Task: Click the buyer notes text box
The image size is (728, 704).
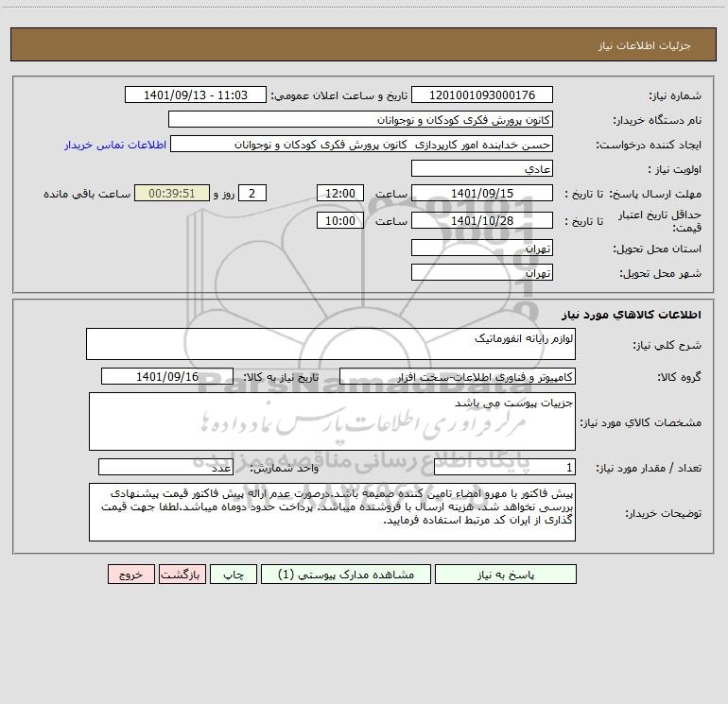Action: pos(332,512)
